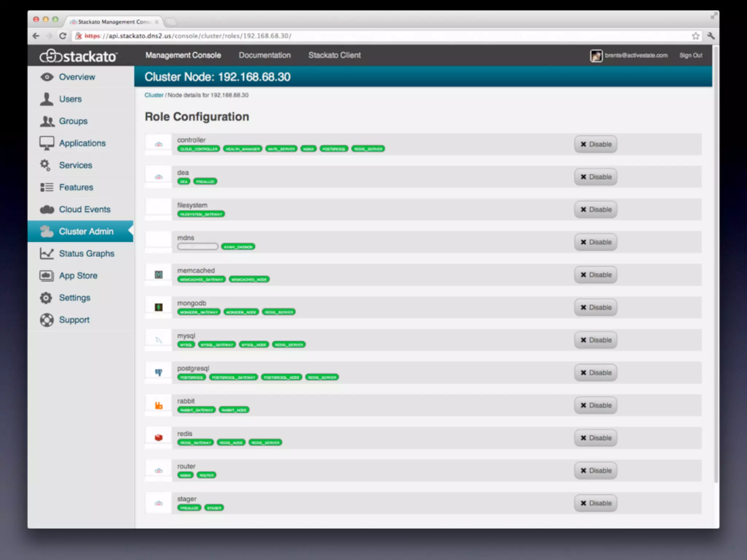The width and height of the screenshot is (747, 560).
Task: Disable the mongodb role
Action: 595,307
